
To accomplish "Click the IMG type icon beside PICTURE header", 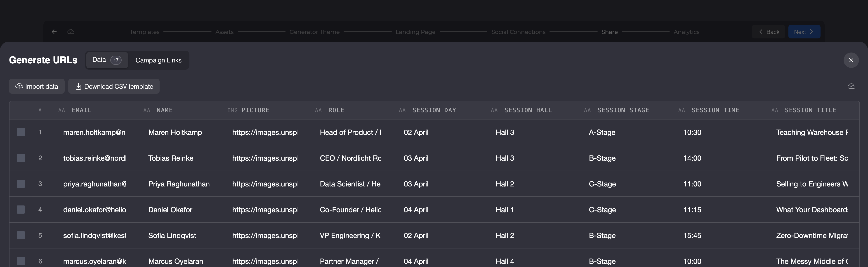I will (x=232, y=111).
